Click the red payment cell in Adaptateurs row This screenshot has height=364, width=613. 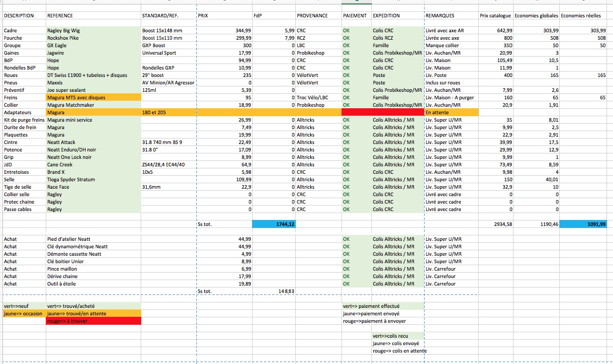point(356,113)
